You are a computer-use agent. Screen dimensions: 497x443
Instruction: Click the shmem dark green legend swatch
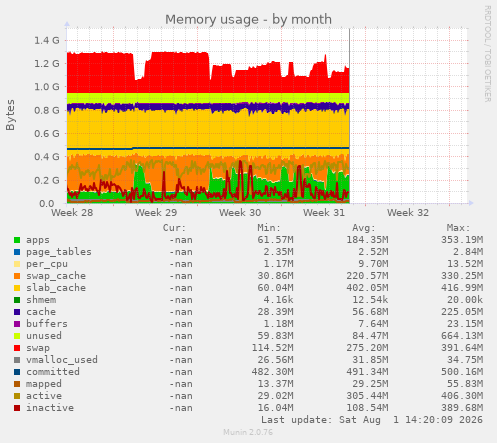pyautogui.click(x=17, y=300)
